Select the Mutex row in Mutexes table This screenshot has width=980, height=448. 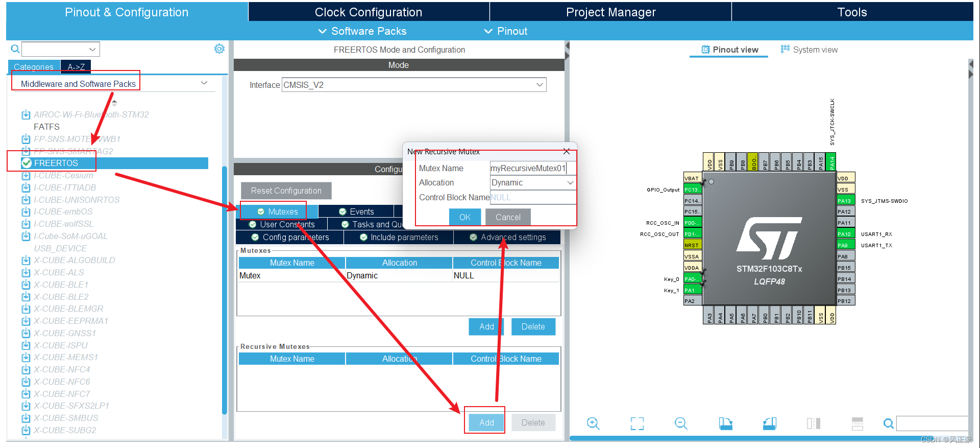tap(399, 275)
